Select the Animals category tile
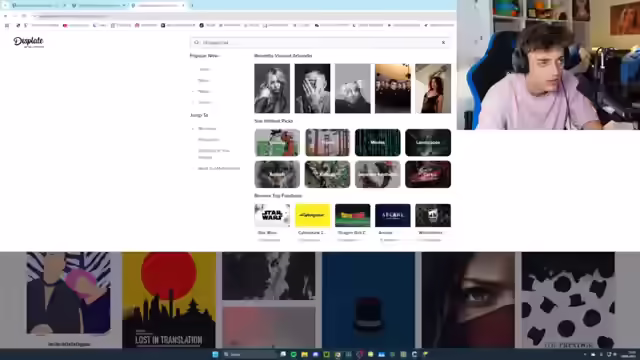Screen dimensions: 640x360 [x=277, y=174]
